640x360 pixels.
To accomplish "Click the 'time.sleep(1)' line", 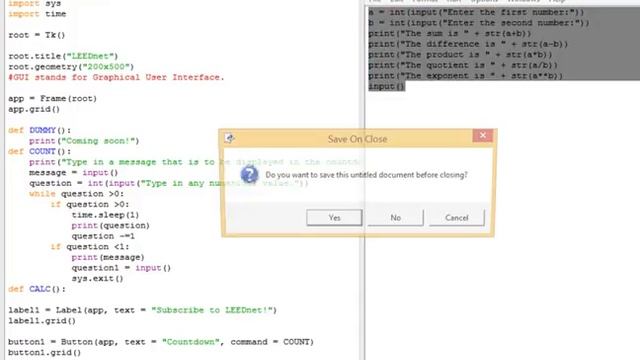I will (105, 216).
